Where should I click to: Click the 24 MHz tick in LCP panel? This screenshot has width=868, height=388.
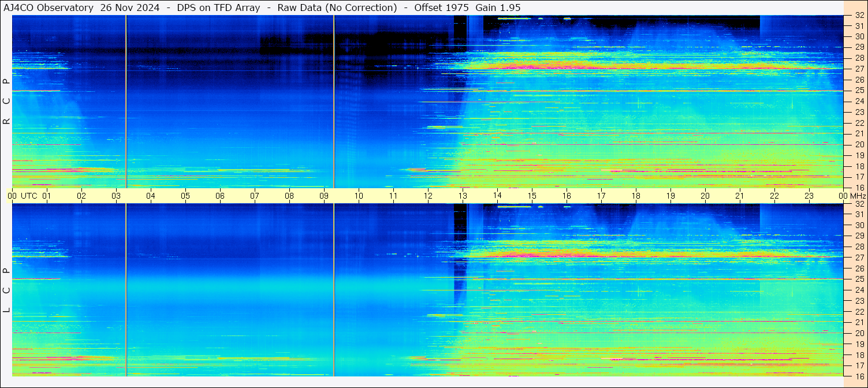(x=859, y=290)
